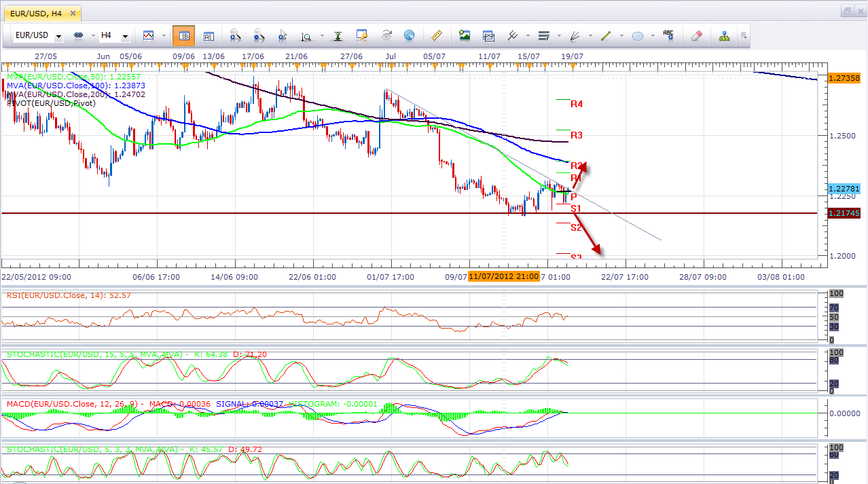868x484 pixels.
Task: Expand the Fibonacci tool dropdown arrow
Action: (560, 35)
